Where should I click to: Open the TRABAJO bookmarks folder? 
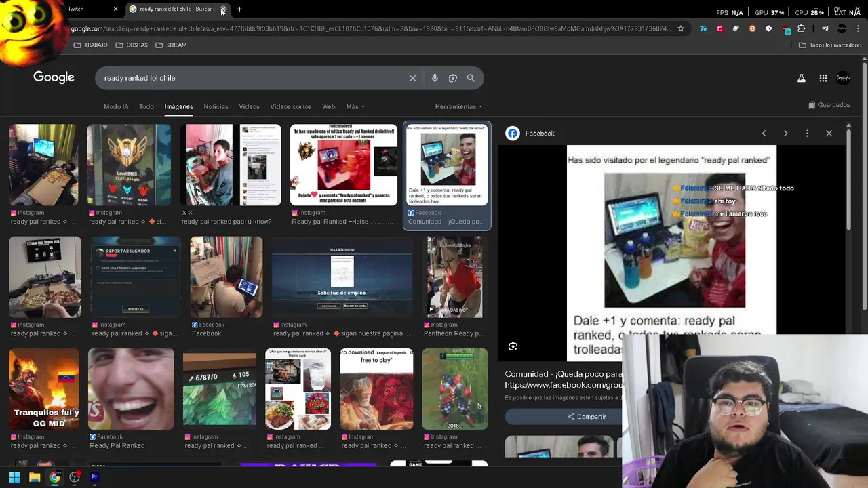click(x=90, y=45)
